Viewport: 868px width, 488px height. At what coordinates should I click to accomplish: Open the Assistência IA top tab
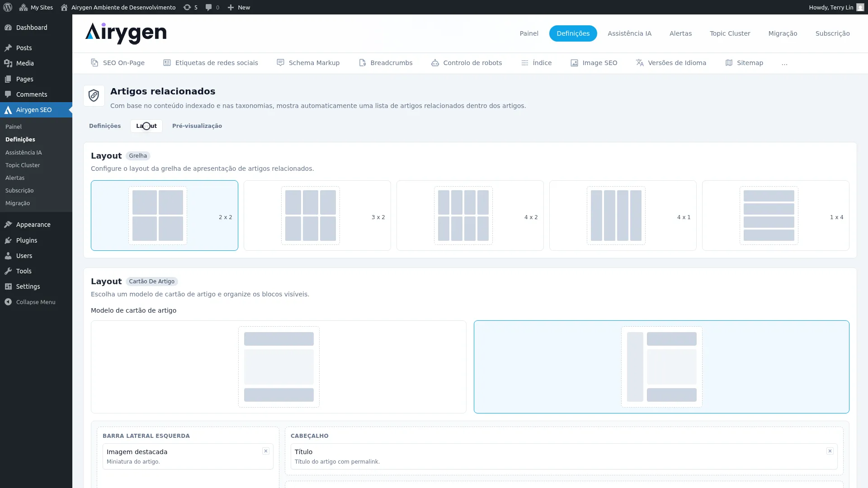tap(629, 33)
